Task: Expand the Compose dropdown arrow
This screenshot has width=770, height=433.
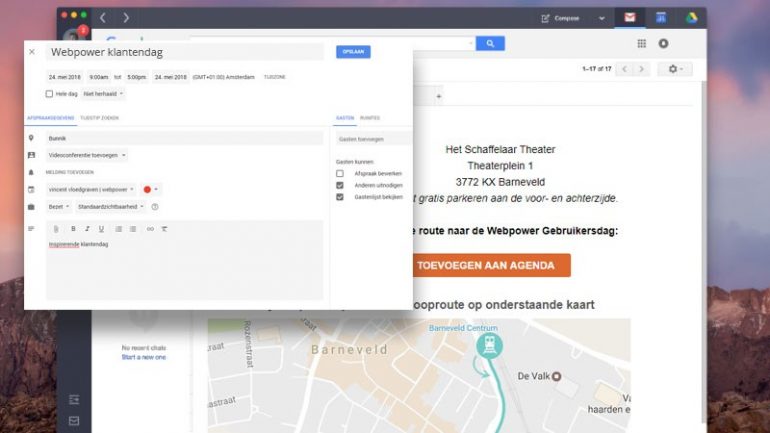Action: click(602, 18)
